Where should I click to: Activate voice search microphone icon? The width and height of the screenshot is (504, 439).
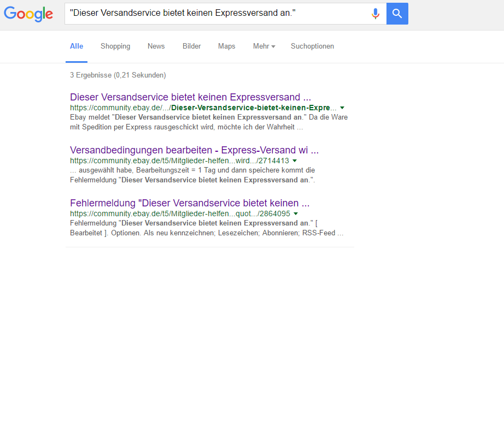coord(375,14)
